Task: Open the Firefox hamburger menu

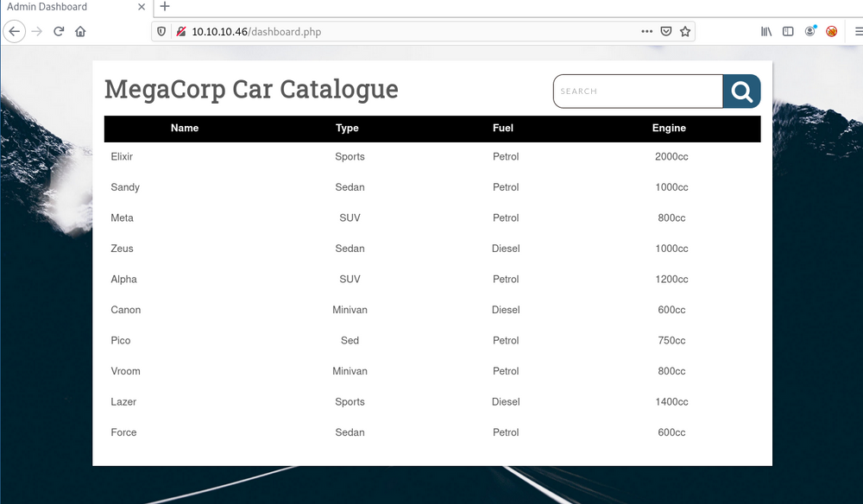Action: (x=857, y=31)
